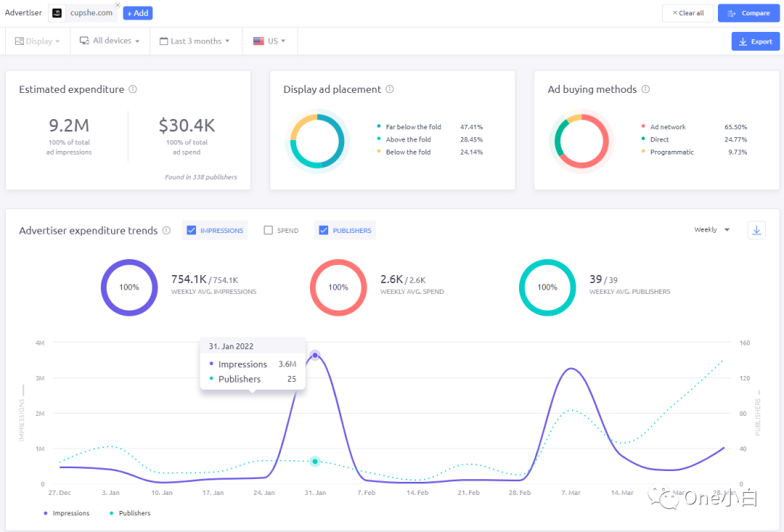Enable the SPEND checkbox
Viewport: 784px width, 532px height.
click(x=268, y=230)
